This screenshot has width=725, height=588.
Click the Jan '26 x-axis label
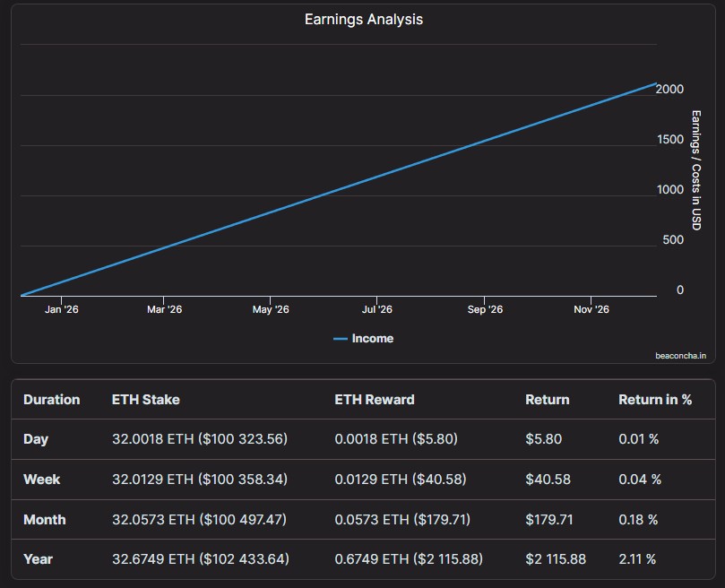(61, 309)
